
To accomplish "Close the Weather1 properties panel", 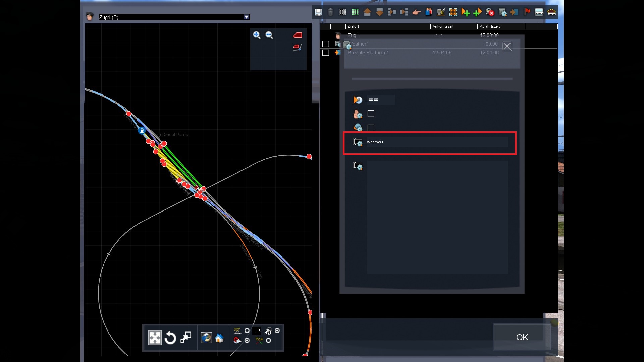I will (507, 46).
